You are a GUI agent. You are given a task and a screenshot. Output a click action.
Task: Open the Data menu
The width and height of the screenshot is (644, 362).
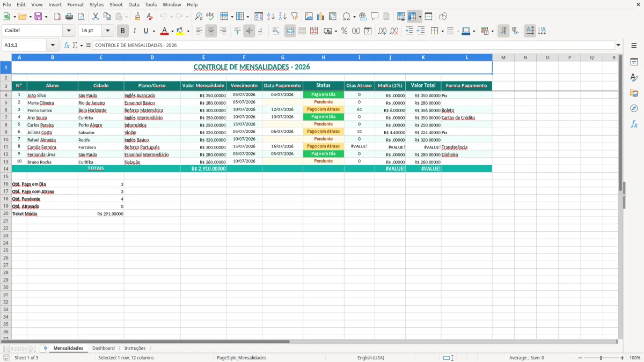134,4
